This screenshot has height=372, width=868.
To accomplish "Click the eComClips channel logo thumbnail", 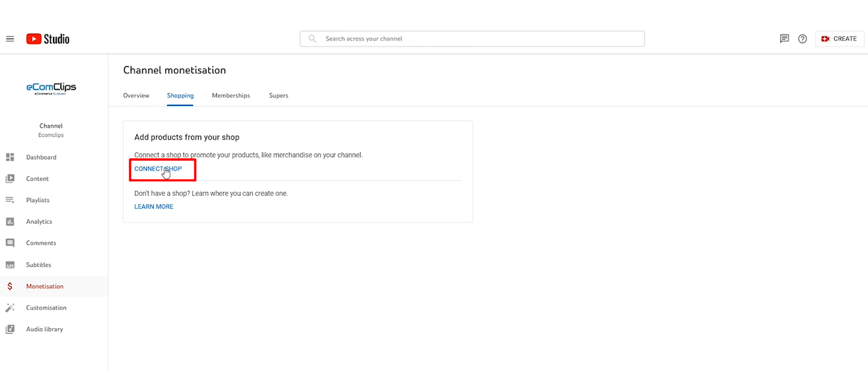I will point(52,88).
